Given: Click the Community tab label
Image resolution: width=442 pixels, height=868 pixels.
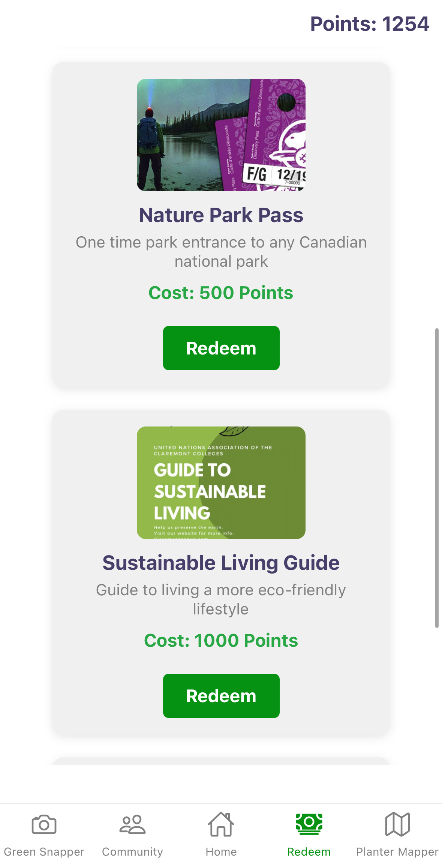Looking at the screenshot, I should (x=132, y=852).
